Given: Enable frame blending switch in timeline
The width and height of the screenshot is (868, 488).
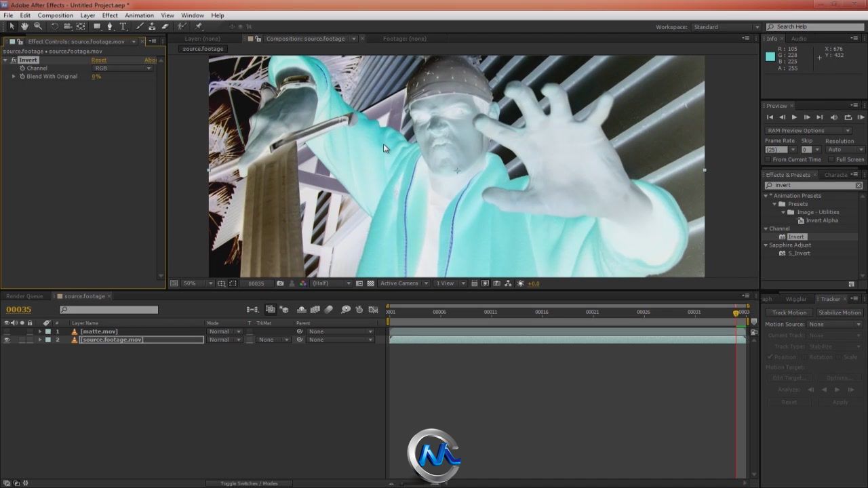Looking at the screenshot, I should (315, 310).
